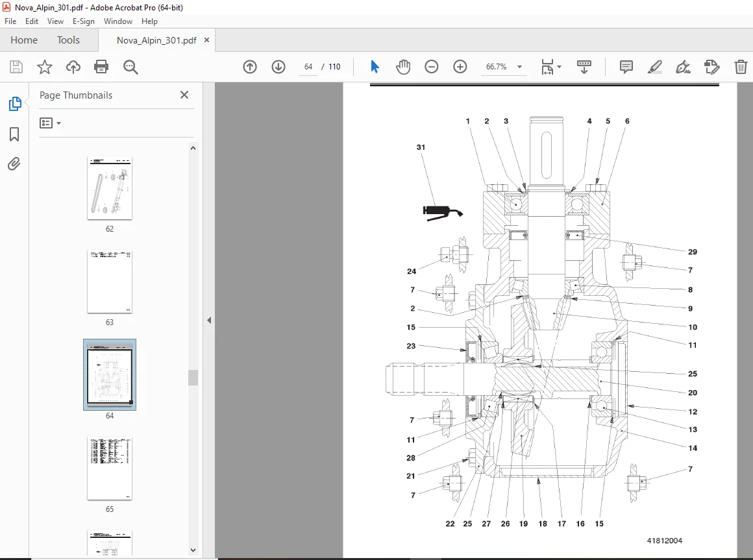Image resolution: width=753 pixels, height=560 pixels.
Task: Open scrolling mode reading tool
Action: click(x=584, y=67)
